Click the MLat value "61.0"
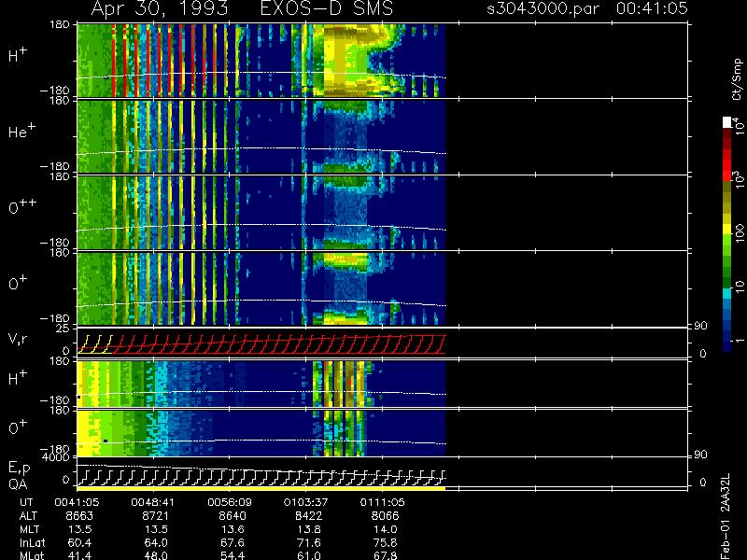Image resolution: width=747 pixels, height=560 pixels. tap(308, 555)
